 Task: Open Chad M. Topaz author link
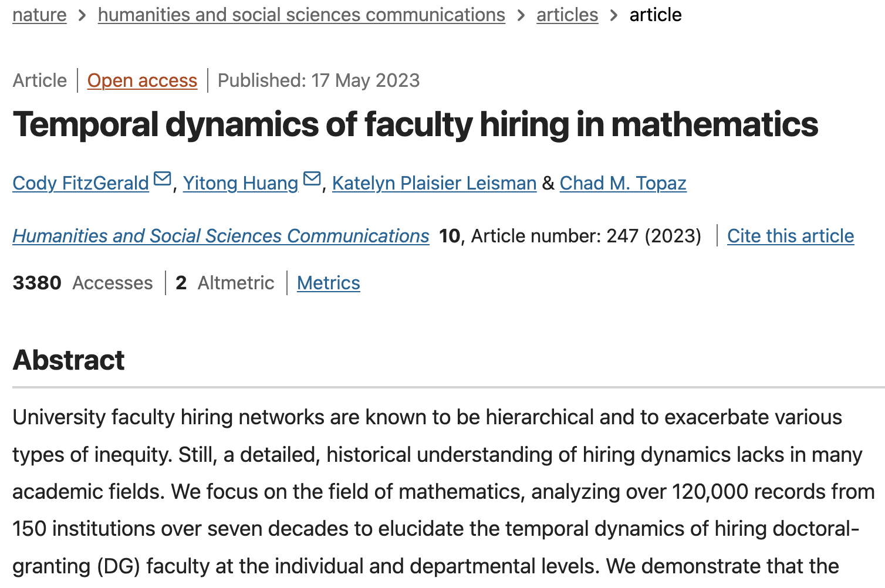(623, 183)
